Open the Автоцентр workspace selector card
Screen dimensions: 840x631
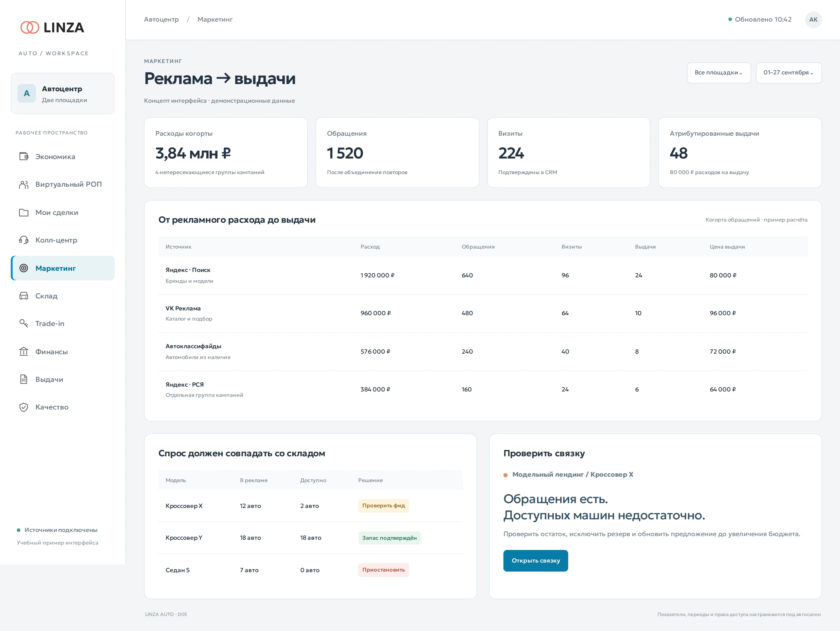click(x=63, y=93)
